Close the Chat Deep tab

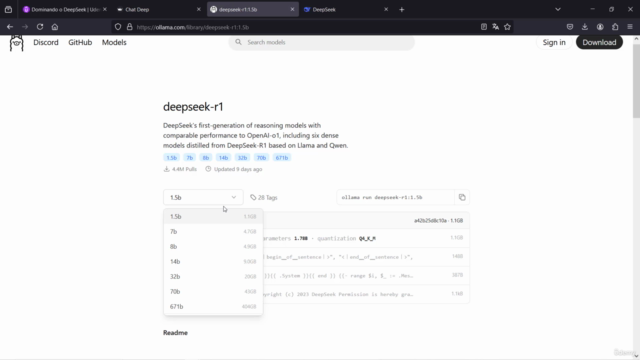(x=199, y=9)
